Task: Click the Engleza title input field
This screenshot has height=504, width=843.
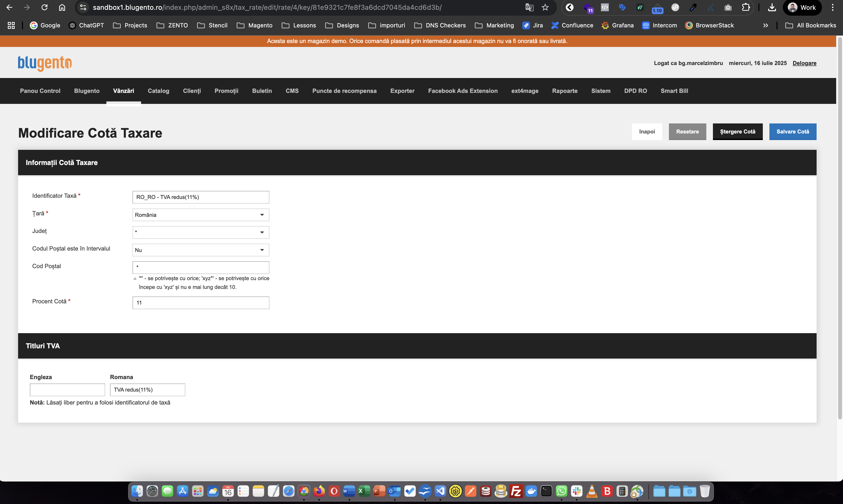Action: 67,390
